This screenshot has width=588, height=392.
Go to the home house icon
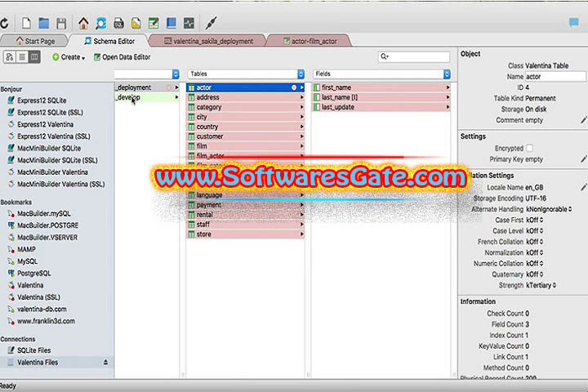click(83, 23)
